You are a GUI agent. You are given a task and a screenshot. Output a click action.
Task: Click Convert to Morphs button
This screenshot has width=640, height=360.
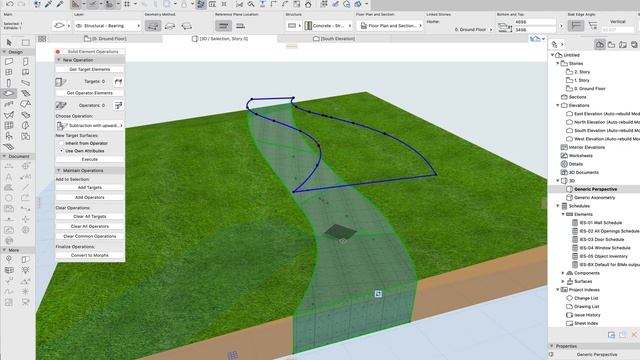tap(90, 255)
